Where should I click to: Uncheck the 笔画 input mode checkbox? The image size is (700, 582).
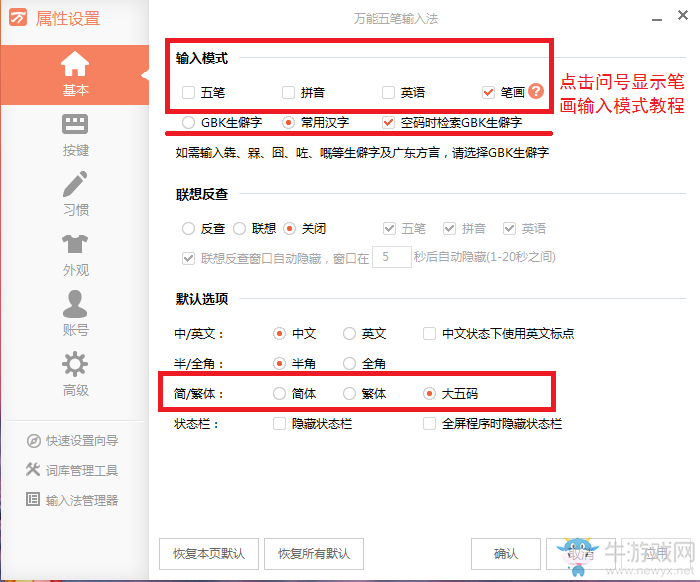pyautogui.click(x=488, y=92)
